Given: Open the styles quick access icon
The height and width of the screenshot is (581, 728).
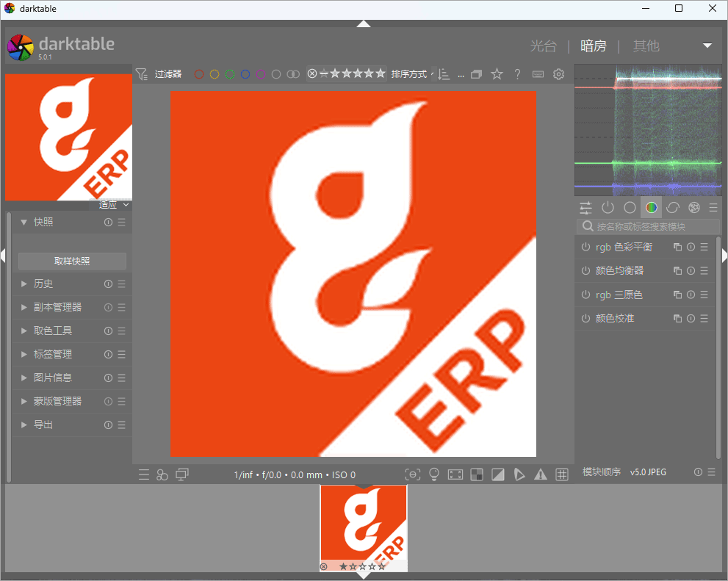Looking at the screenshot, I should 162,474.
